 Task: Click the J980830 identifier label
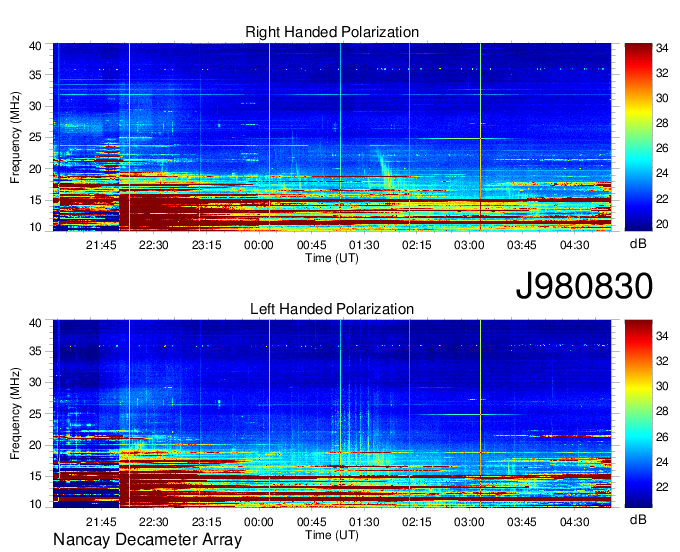[584, 286]
